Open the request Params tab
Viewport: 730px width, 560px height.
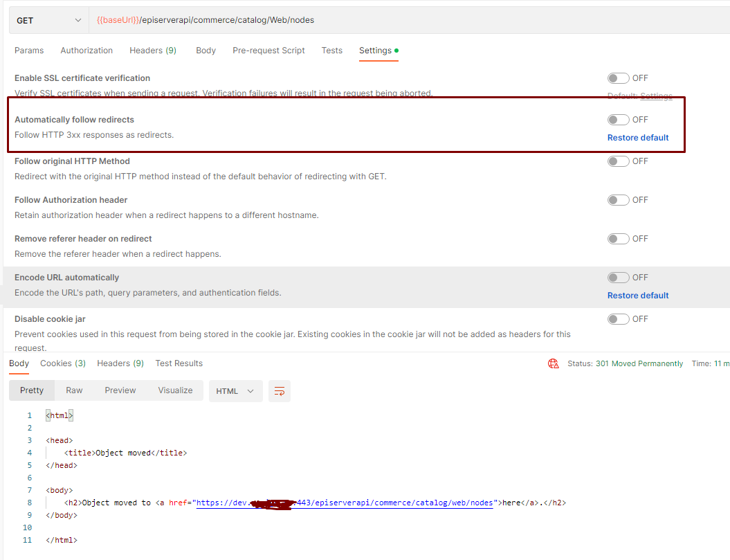[x=29, y=51]
